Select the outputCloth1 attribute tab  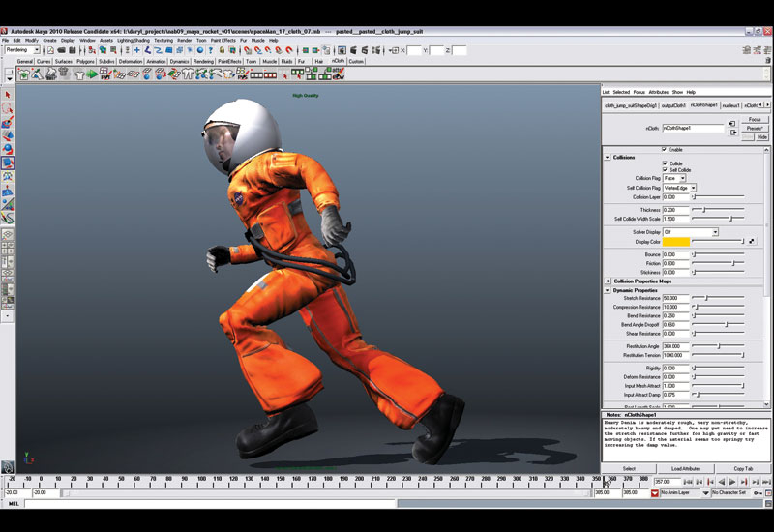click(x=673, y=105)
